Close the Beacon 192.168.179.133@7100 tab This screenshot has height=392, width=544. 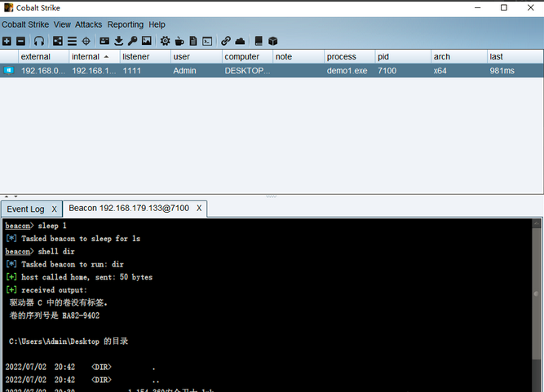[199, 209]
